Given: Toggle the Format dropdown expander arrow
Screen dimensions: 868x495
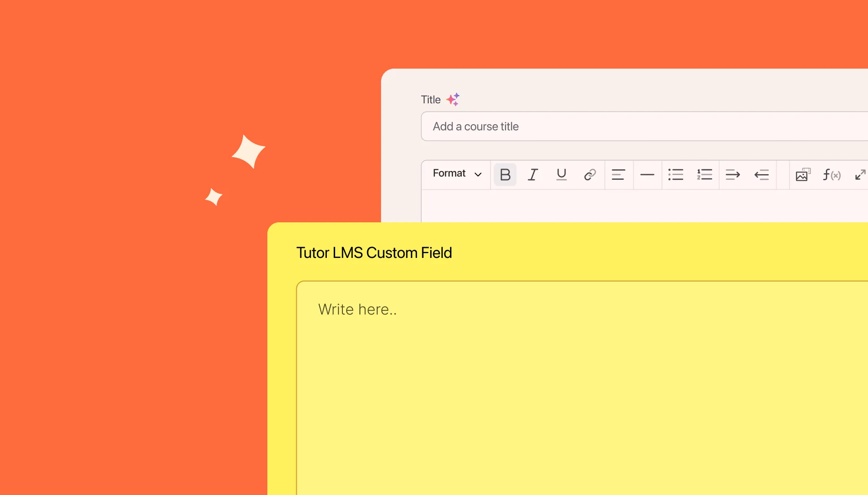Looking at the screenshot, I should coord(477,174).
